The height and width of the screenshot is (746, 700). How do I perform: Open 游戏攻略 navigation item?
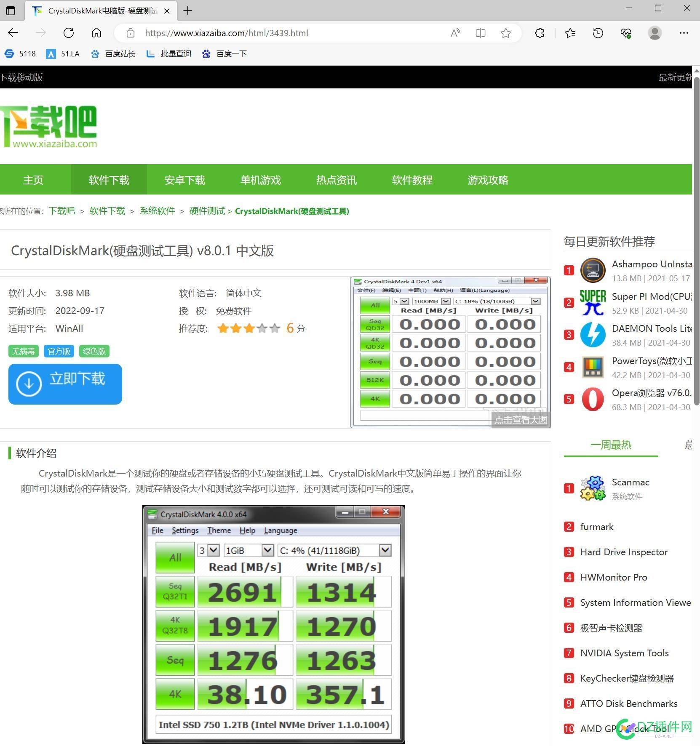(x=488, y=180)
